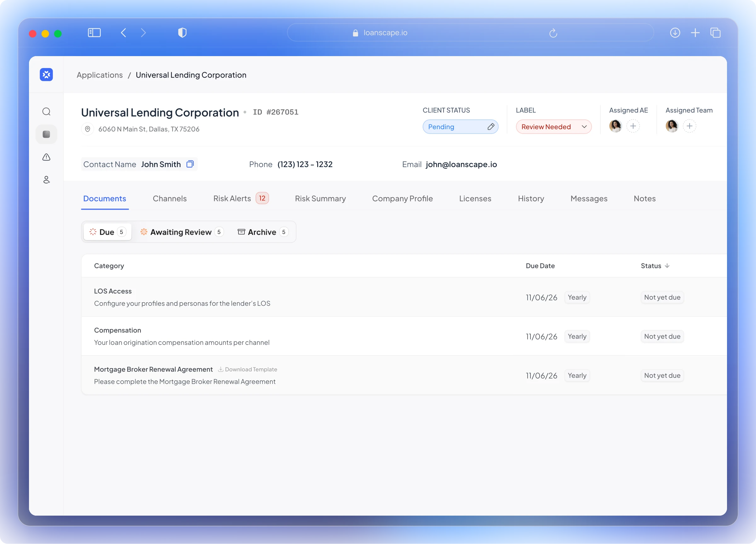Switch to the Channels tab

[x=170, y=199]
